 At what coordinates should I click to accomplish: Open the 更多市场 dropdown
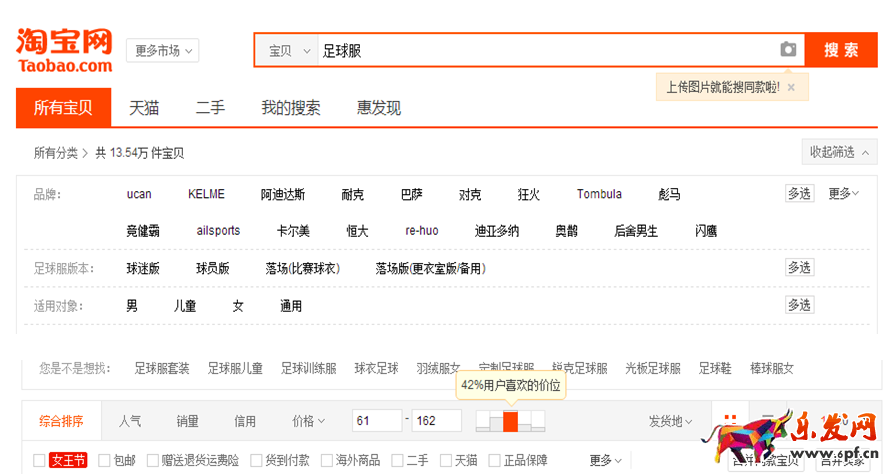[162, 50]
